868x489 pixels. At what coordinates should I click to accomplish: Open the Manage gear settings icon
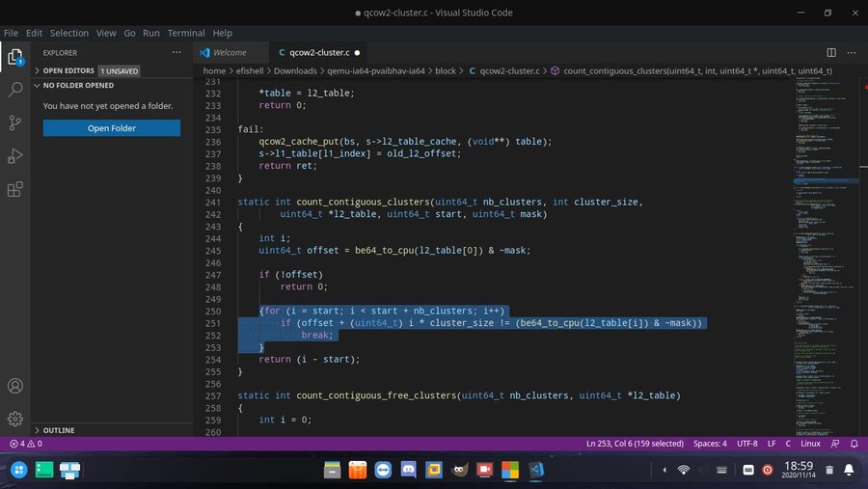[15, 419]
